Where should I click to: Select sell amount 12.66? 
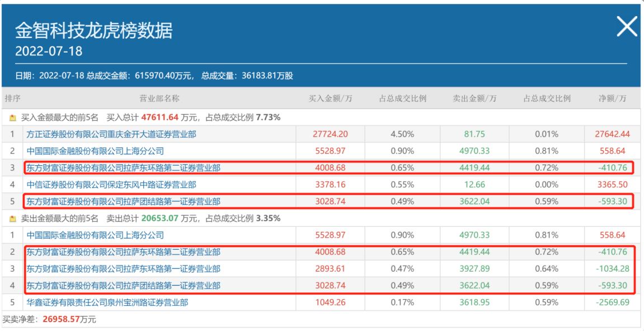coord(474,185)
